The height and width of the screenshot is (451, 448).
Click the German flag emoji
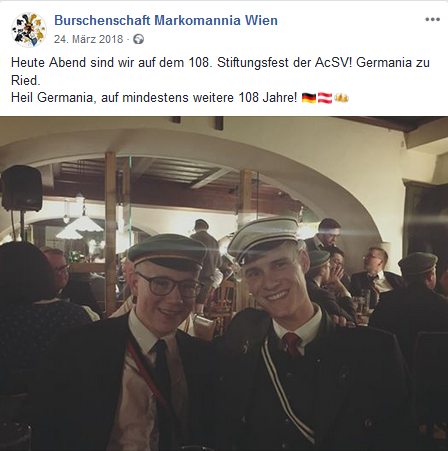pos(309,98)
